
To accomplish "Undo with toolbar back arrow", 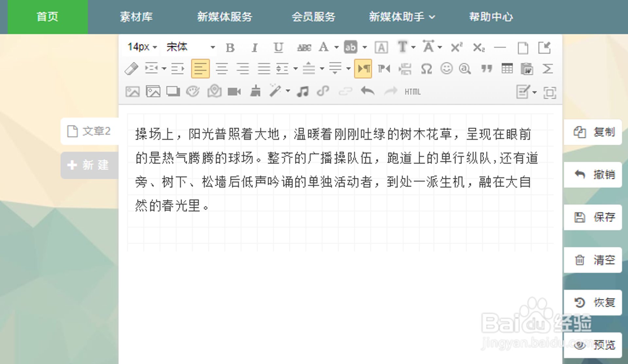I will 368,91.
